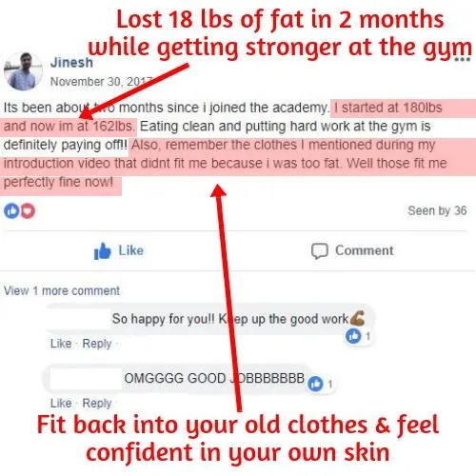Click the November 30, 2017 timestamp
The height and width of the screenshot is (476, 476).
[x=101, y=82]
